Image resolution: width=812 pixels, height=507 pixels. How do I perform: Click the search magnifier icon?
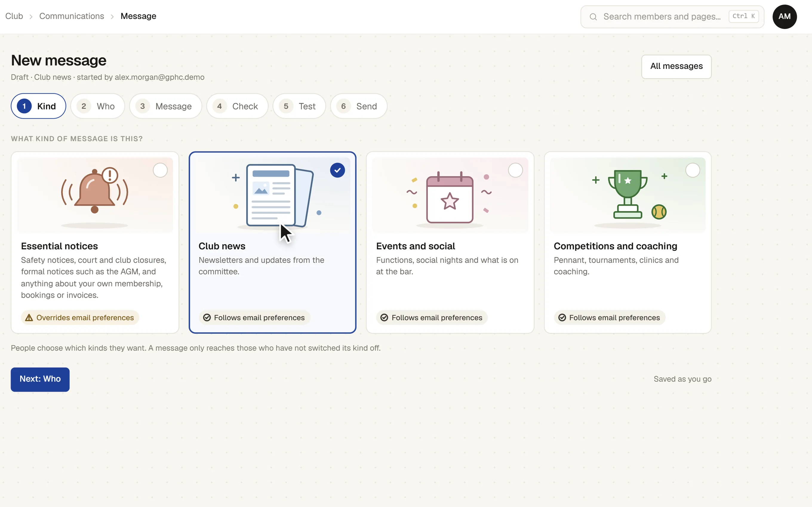(593, 17)
